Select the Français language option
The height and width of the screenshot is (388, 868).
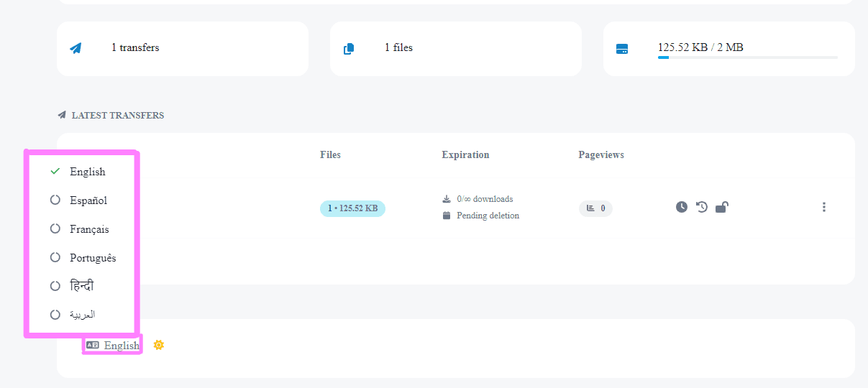point(89,229)
